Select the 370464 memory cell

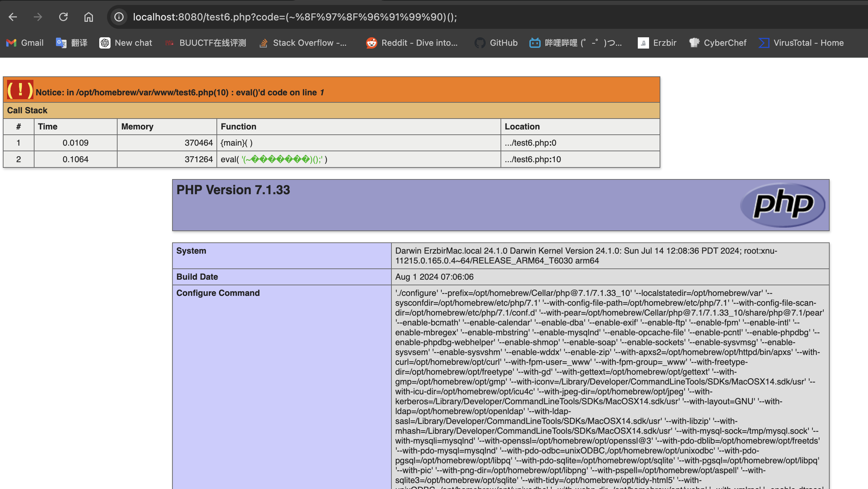click(167, 143)
